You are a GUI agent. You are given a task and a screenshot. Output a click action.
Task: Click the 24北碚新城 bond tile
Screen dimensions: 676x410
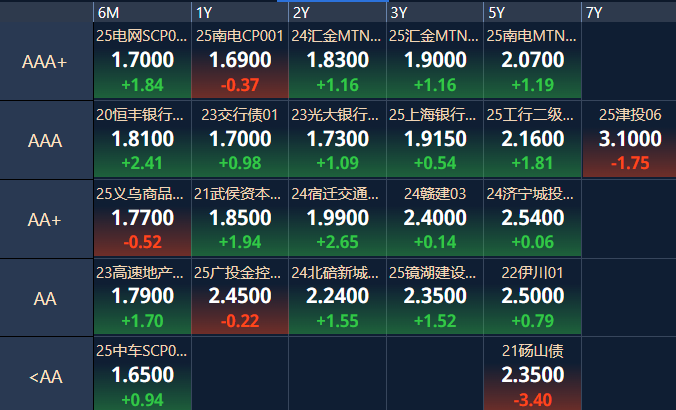coord(338,297)
